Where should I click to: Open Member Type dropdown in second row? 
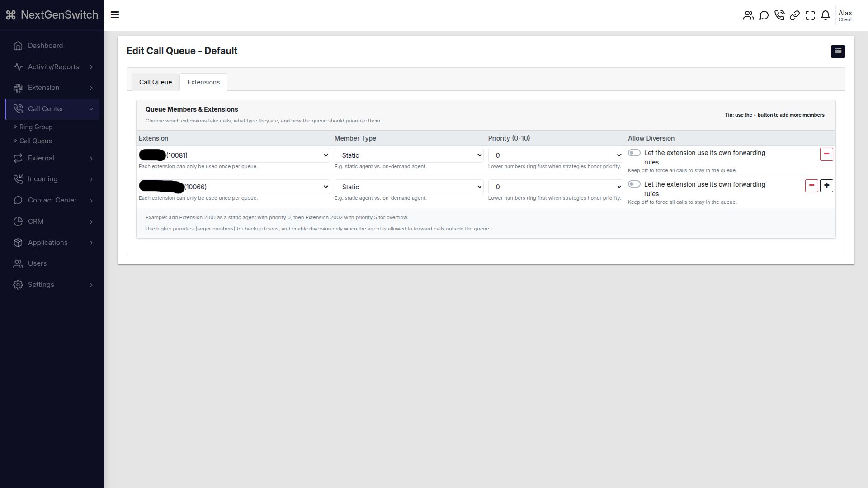point(409,187)
